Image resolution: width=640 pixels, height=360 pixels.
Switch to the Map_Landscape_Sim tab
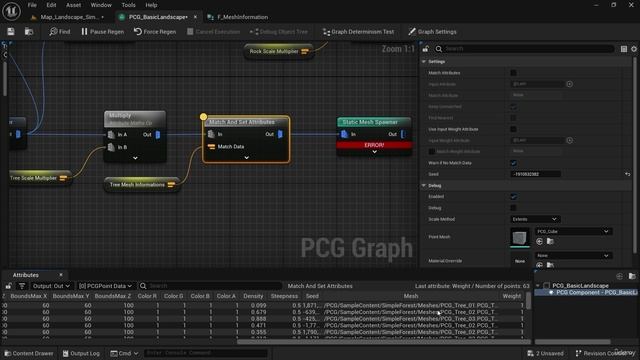[x=69, y=17]
